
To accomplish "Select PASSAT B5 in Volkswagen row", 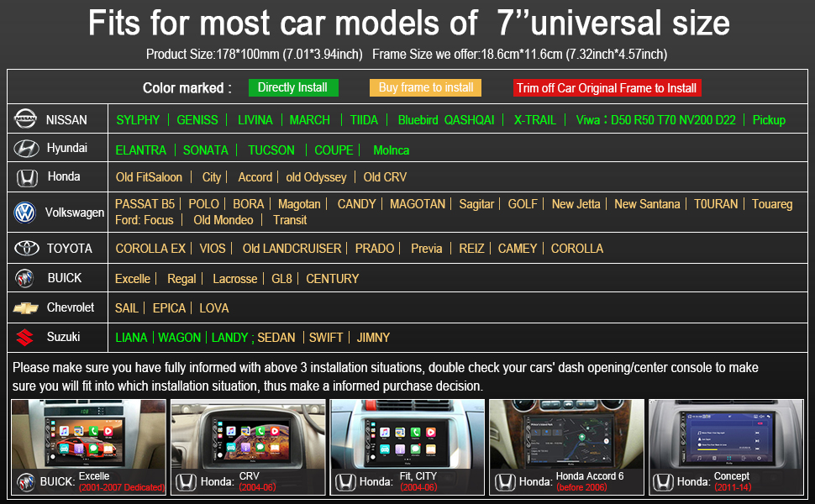I will pos(145,204).
